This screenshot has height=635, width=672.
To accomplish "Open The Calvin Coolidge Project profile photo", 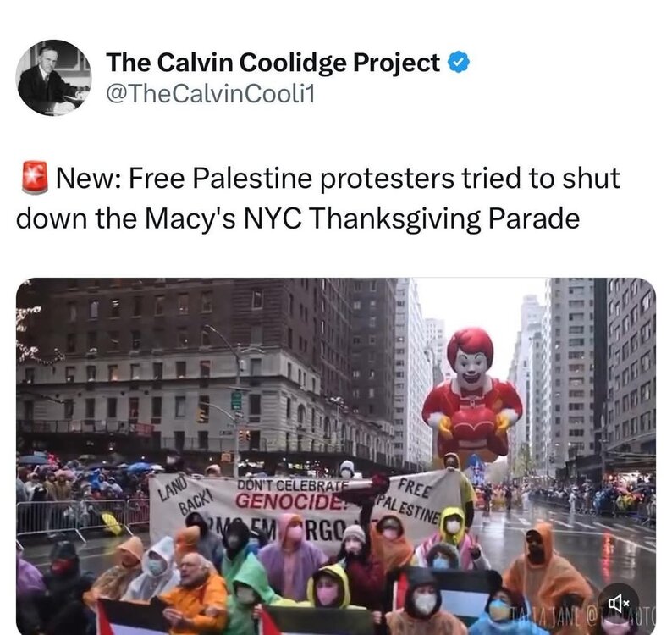I will coord(53,78).
